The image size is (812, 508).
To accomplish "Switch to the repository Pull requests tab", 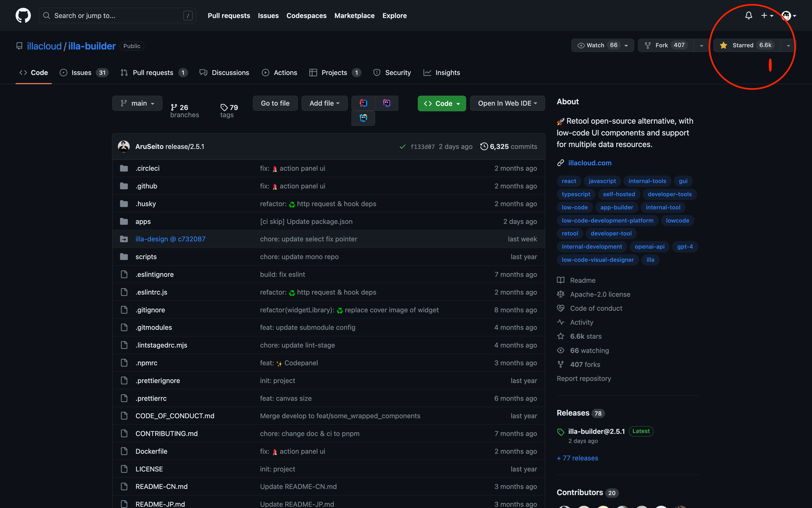I will pyautogui.click(x=154, y=73).
